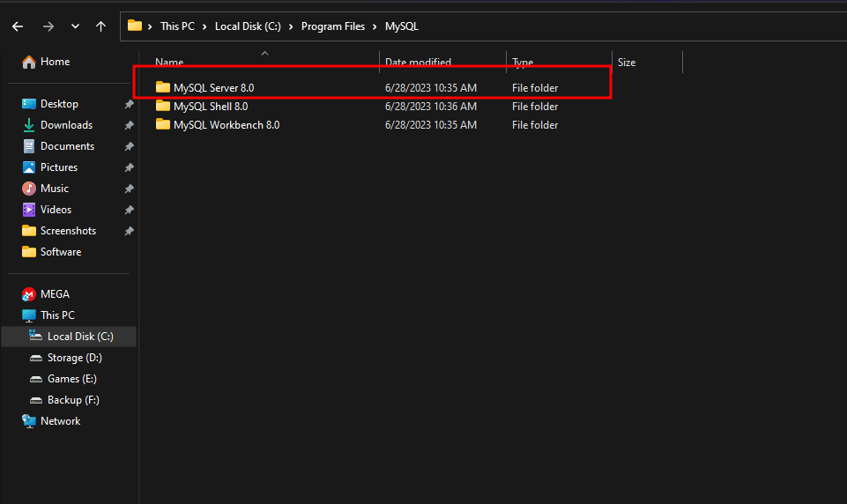Click the red MEGA icon
The height and width of the screenshot is (504, 847).
click(x=28, y=294)
